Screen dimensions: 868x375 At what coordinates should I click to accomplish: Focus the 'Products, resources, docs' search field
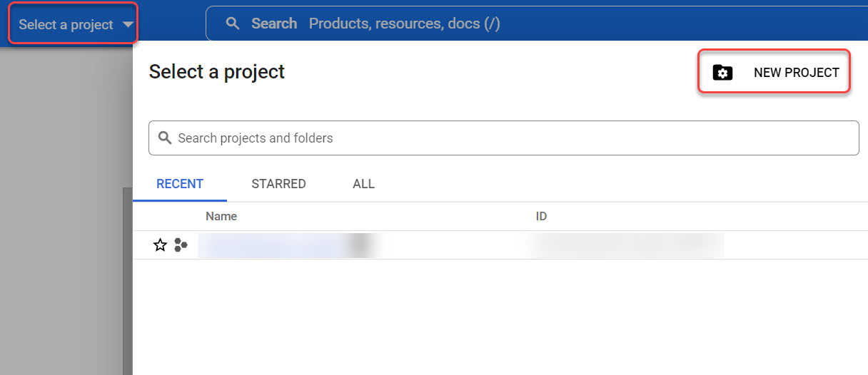click(x=404, y=24)
